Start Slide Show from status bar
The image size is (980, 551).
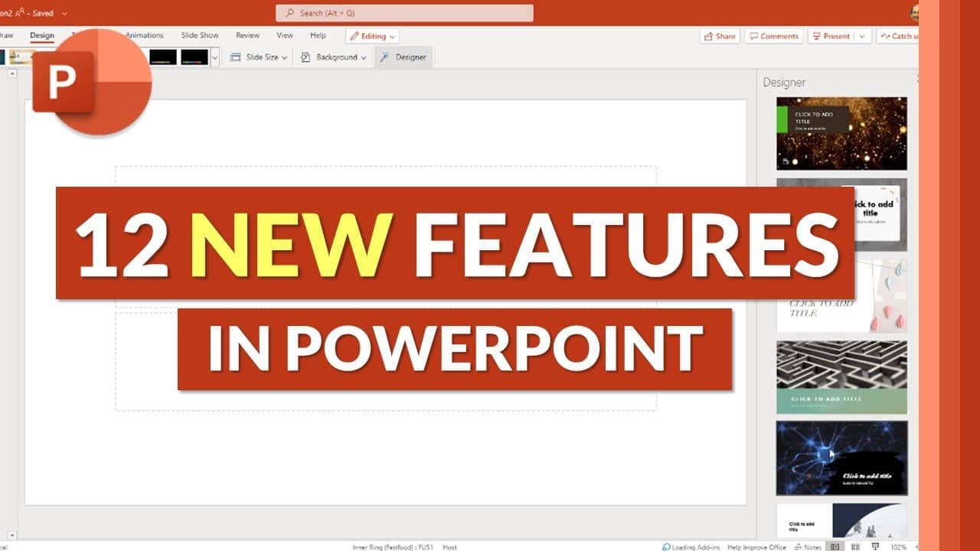874,547
